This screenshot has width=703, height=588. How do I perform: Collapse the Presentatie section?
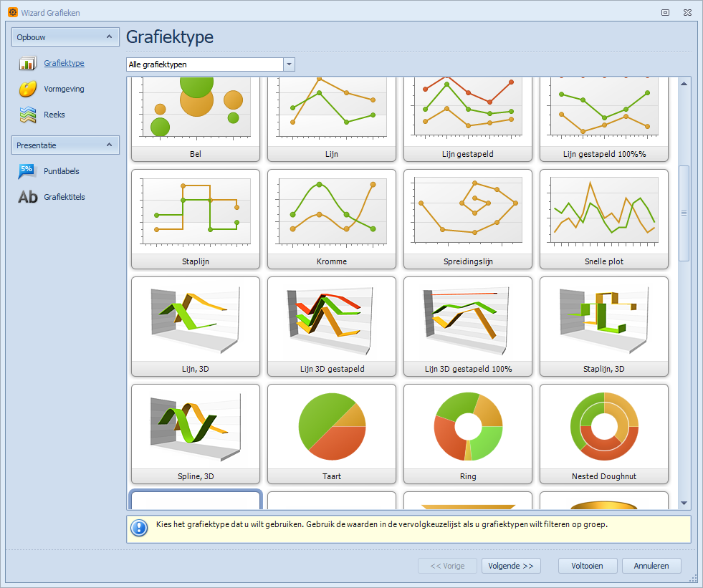click(109, 145)
